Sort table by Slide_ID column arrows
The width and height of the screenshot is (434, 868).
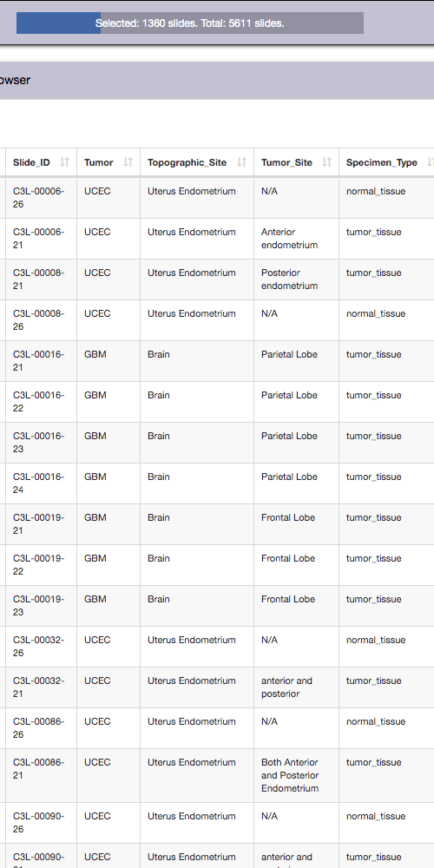(x=65, y=162)
